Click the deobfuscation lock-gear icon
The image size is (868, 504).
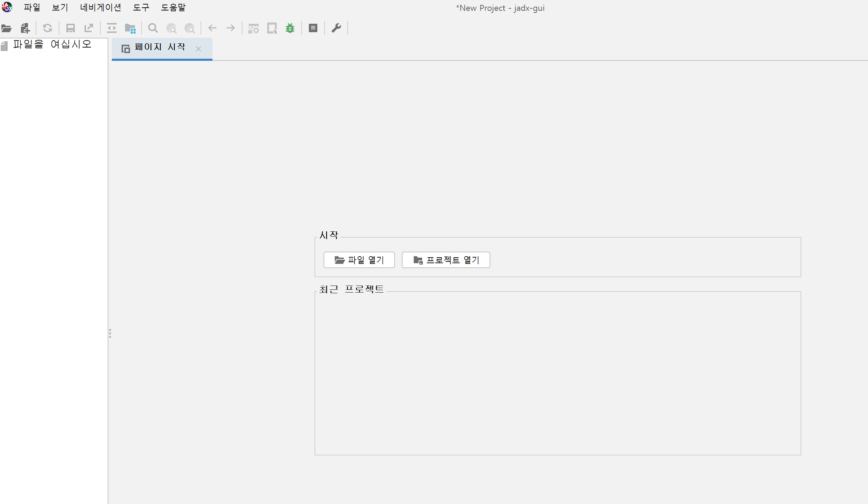pyautogui.click(x=253, y=28)
